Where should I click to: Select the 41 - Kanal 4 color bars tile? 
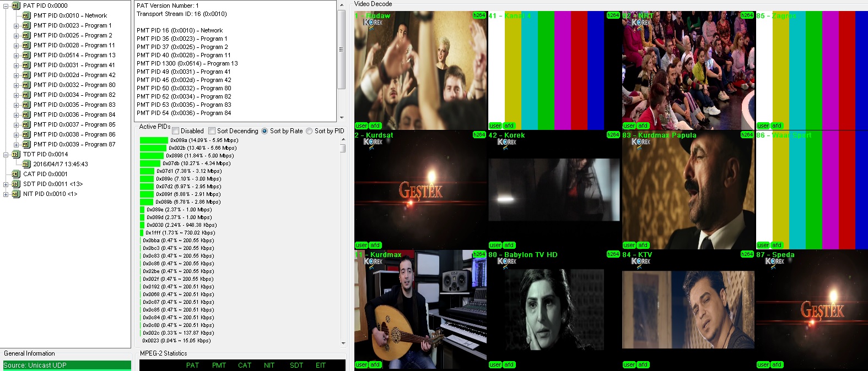(x=554, y=70)
